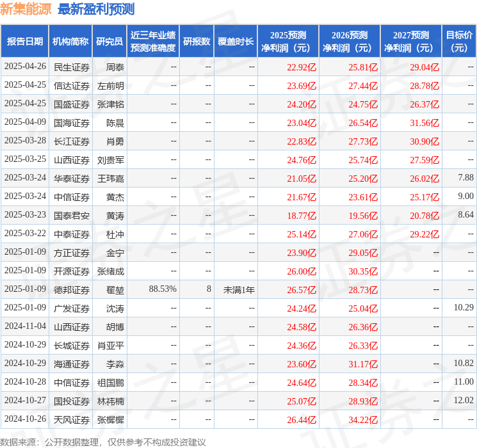Select 德邦证券 institution cell
The height and width of the screenshot is (448, 477).
72,290
